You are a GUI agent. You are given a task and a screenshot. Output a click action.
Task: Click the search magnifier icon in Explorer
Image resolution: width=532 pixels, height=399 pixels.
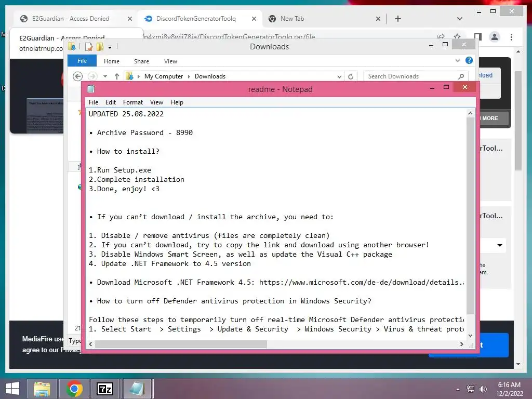tap(461, 76)
